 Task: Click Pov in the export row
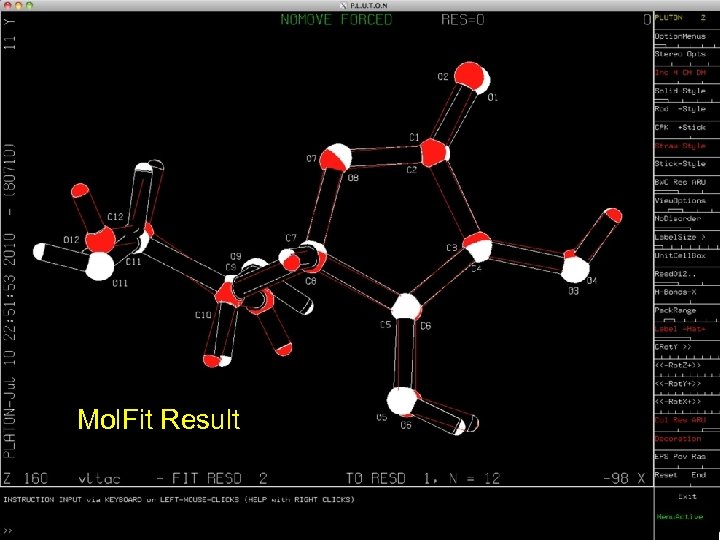pos(680,457)
